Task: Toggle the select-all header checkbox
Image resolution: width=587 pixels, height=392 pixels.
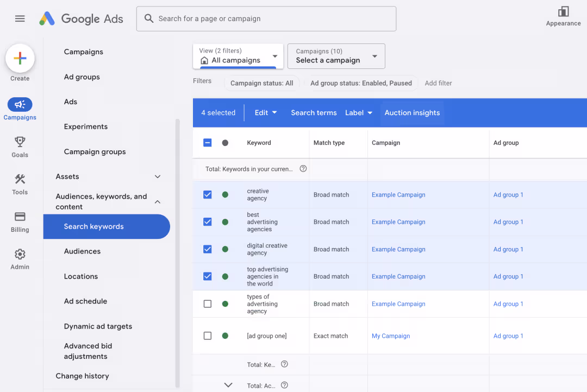Action: point(208,142)
